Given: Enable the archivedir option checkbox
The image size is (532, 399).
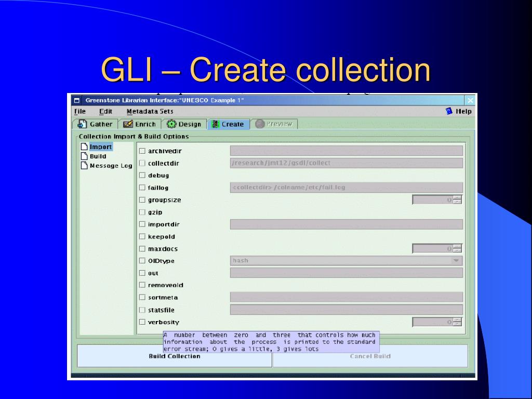Looking at the screenshot, I should [x=142, y=151].
